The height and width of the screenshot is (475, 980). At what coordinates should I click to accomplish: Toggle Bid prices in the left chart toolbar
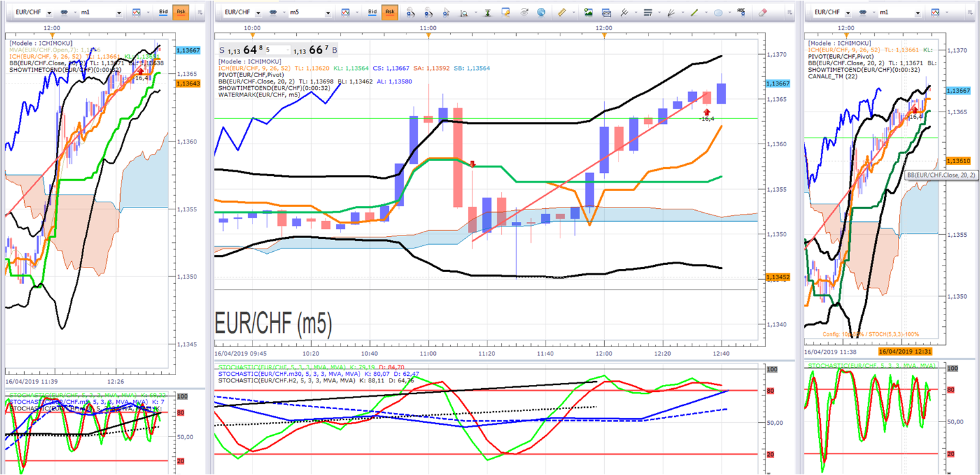(163, 12)
